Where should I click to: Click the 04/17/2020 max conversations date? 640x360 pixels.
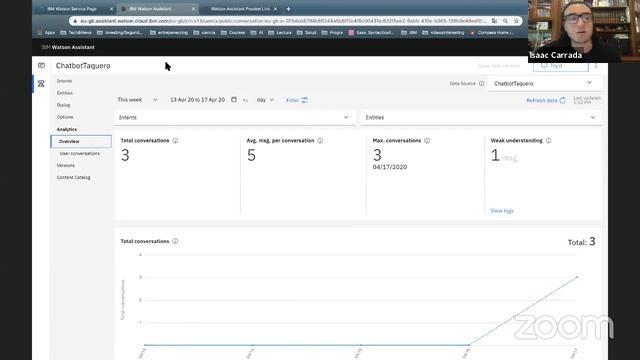tap(390, 167)
